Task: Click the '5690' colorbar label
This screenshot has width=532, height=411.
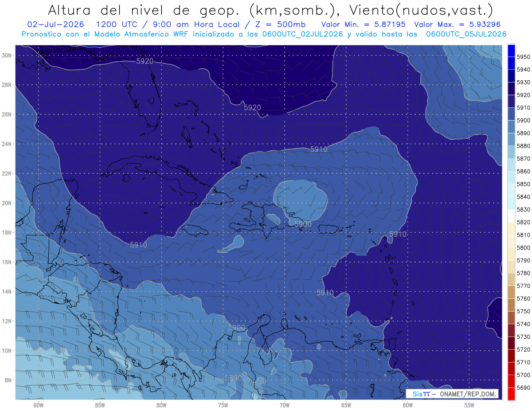Action: (x=523, y=388)
